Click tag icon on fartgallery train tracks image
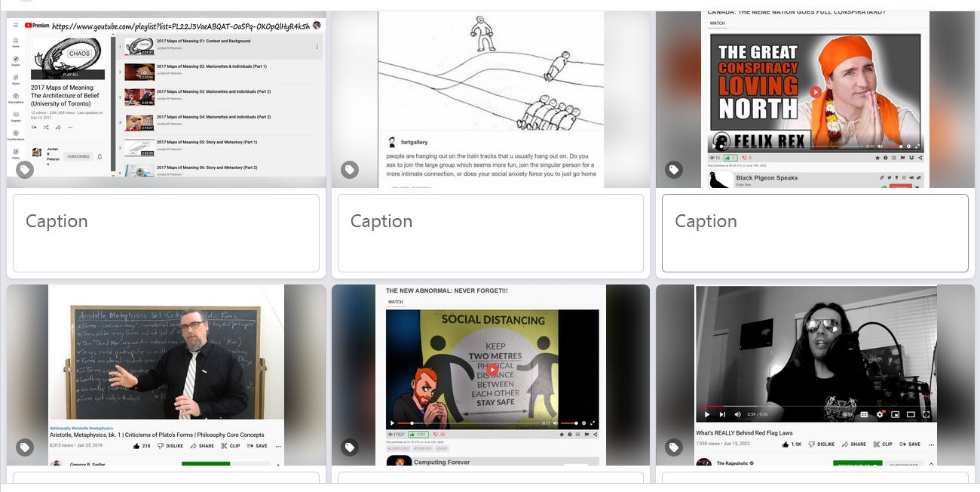The height and width of the screenshot is (492, 980). 350,170
